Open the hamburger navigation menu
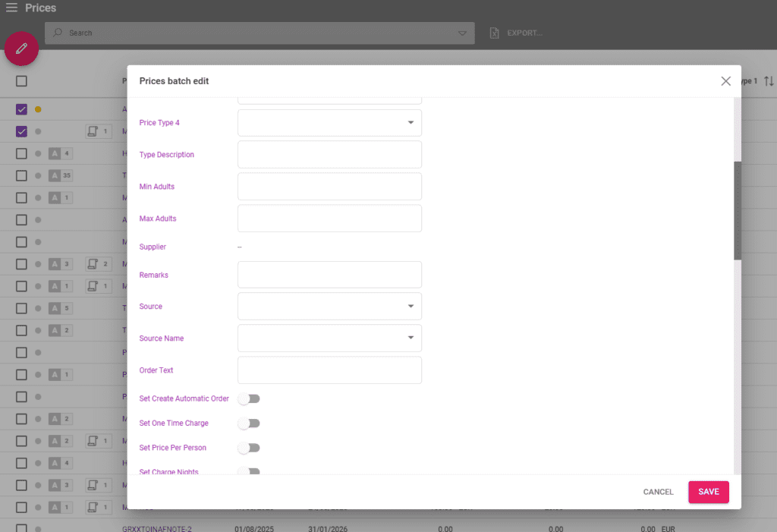The image size is (777, 532). [x=11, y=8]
